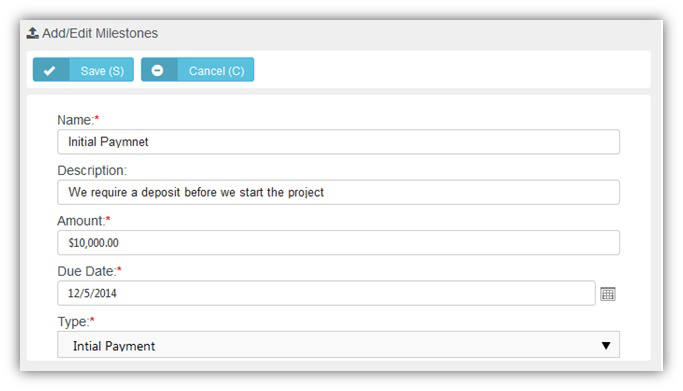Click the Add/Edit Milestones title text
Image resolution: width=683 pixels, height=391 pixels.
[x=100, y=33]
